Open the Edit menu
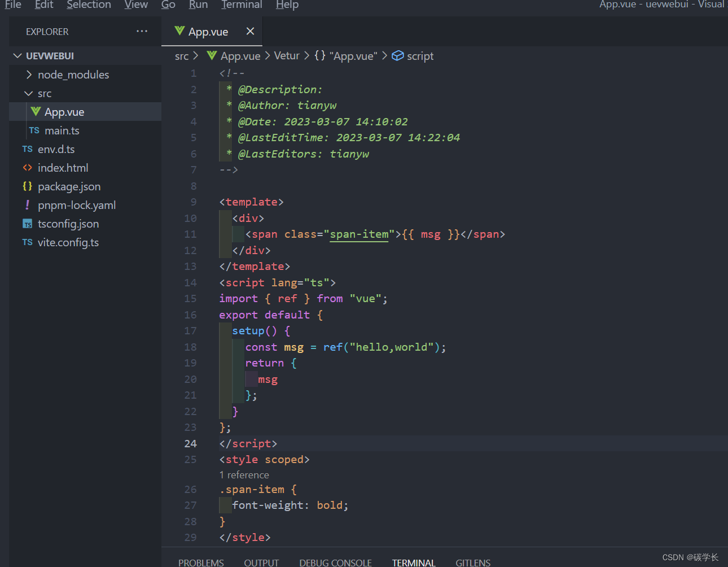The height and width of the screenshot is (567, 728). tap(44, 5)
